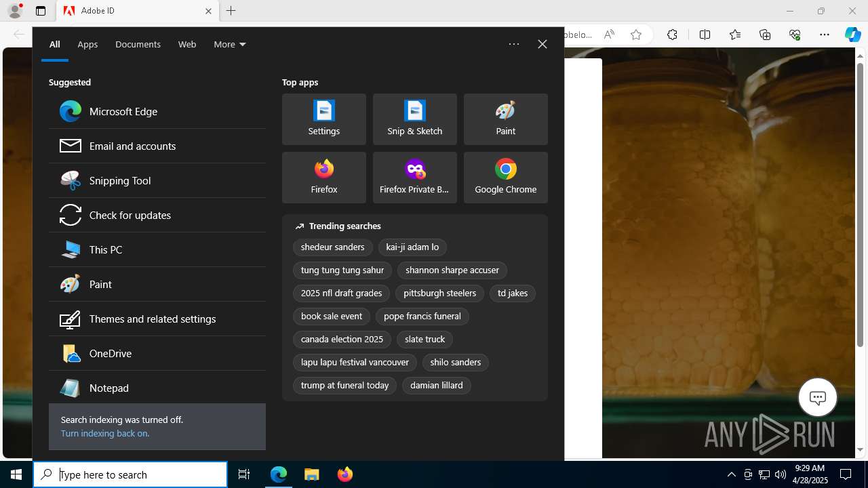Open the Edge Copilot sidebar icon

point(853,35)
